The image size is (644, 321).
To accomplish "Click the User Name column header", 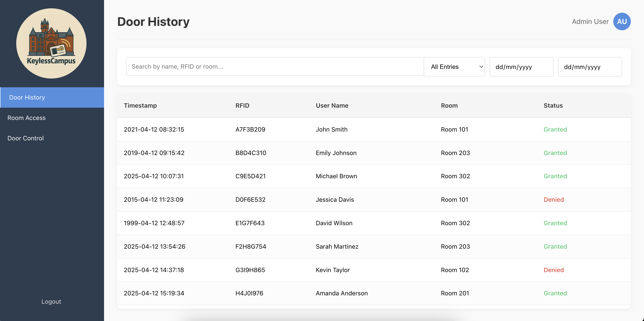I will (x=332, y=105).
